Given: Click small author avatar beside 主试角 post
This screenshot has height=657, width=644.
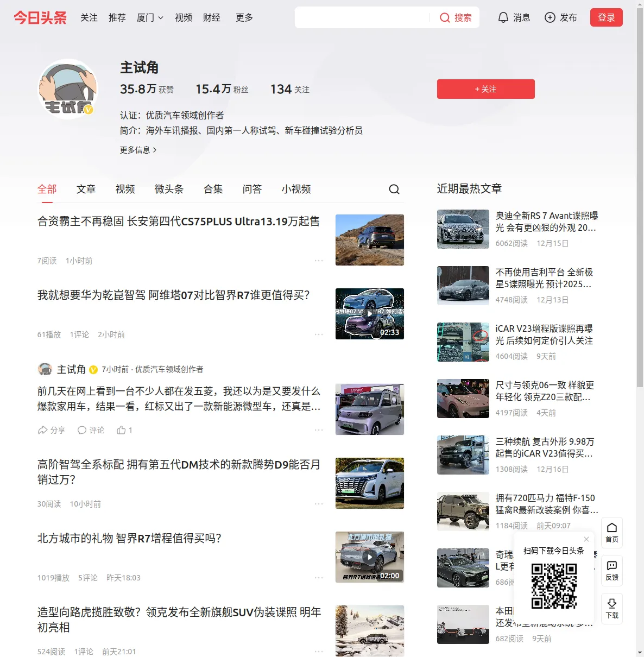Looking at the screenshot, I should 45,369.
